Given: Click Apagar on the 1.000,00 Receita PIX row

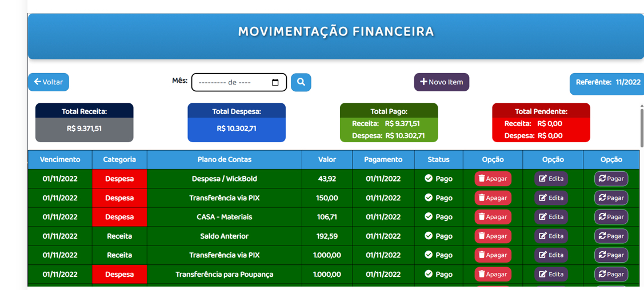Looking at the screenshot, I should [493, 255].
